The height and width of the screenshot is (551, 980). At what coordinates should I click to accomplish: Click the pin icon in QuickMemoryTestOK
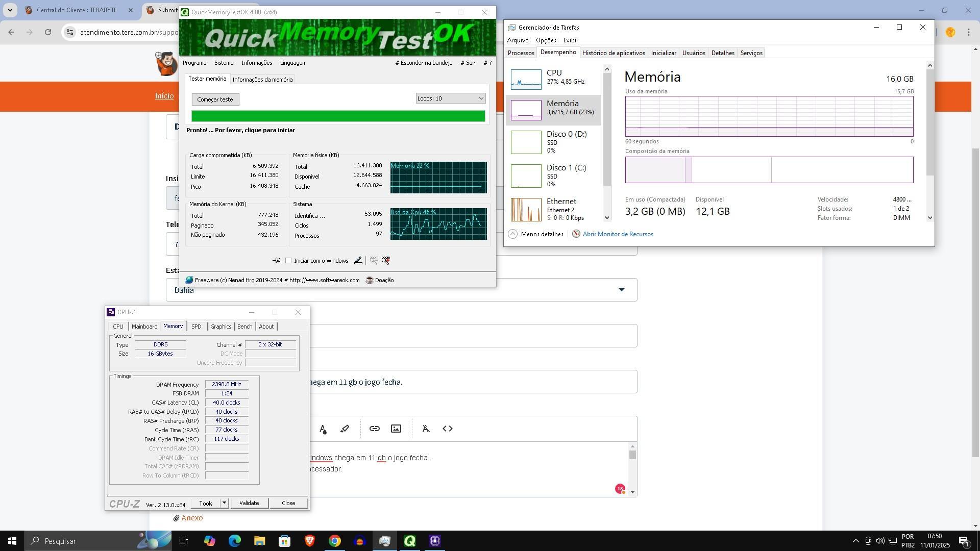tap(276, 261)
